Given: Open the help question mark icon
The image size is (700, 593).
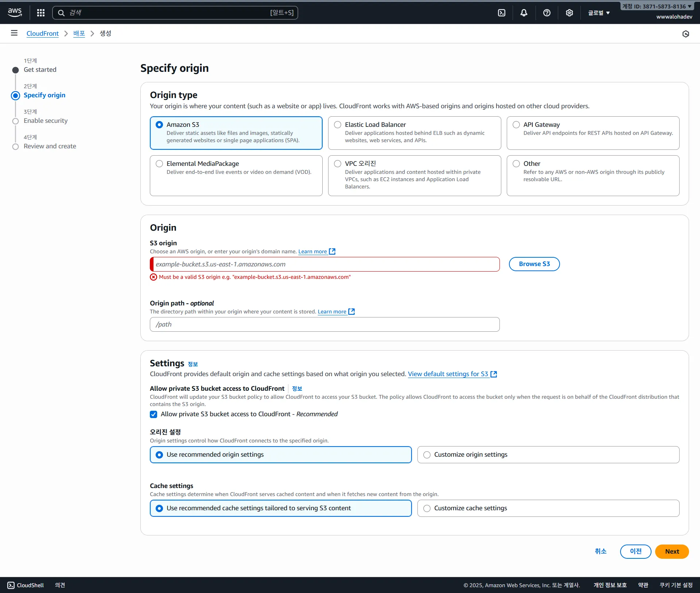Looking at the screenshot, I should point(547,13).
